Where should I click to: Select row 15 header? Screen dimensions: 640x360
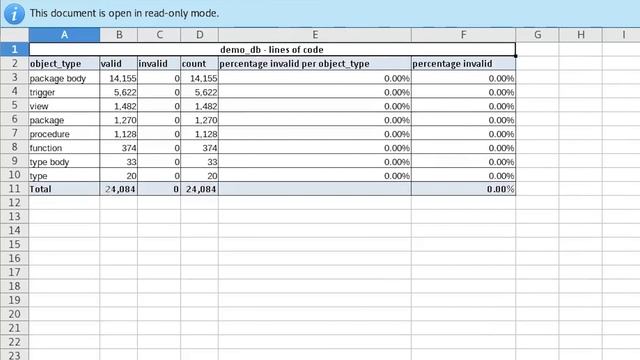click(x=14, y=244)
